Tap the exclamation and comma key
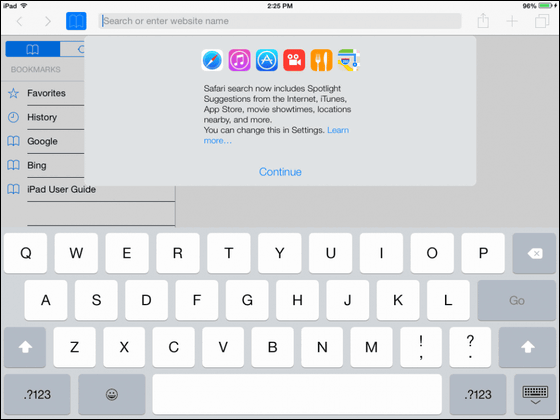This screenshot has height=420, width=560. pos(421,347)
